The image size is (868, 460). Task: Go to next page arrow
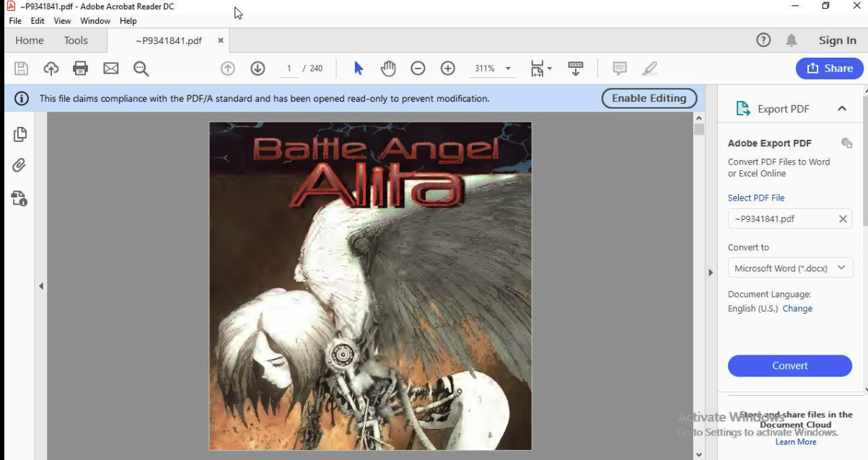point(258,68)
